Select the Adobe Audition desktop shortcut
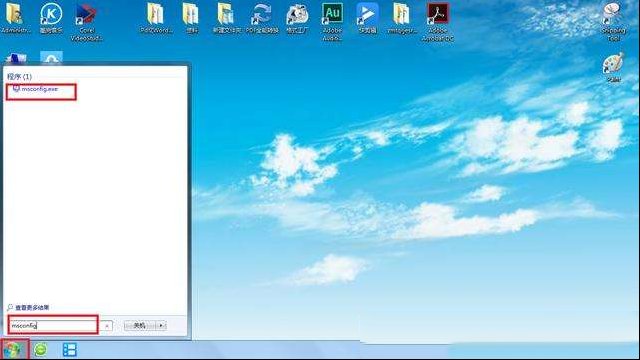640x360 pixels. click(332, 21)
